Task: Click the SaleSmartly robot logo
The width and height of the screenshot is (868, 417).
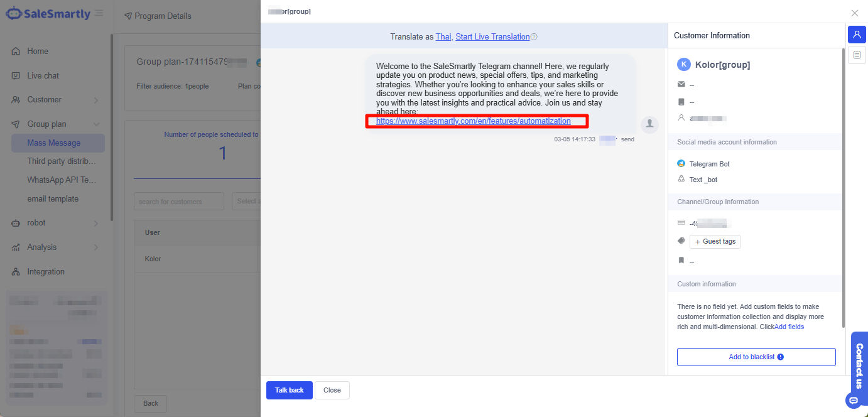Action: pyautogui.click(x=13, y=13)
